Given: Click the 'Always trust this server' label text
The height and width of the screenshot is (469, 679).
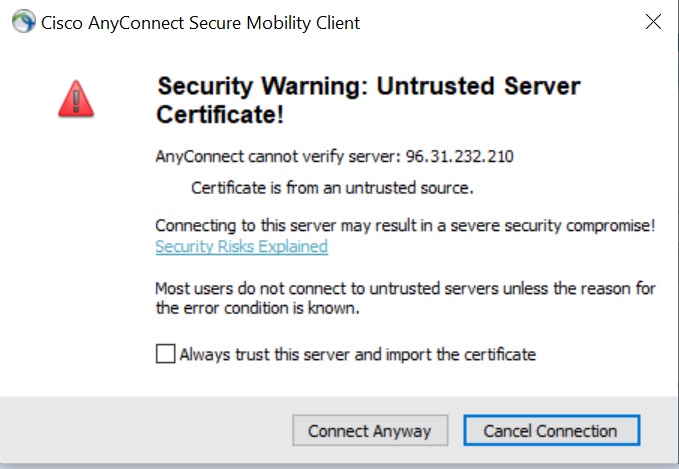Looking at the screenshot, I should tap(358, 355).
